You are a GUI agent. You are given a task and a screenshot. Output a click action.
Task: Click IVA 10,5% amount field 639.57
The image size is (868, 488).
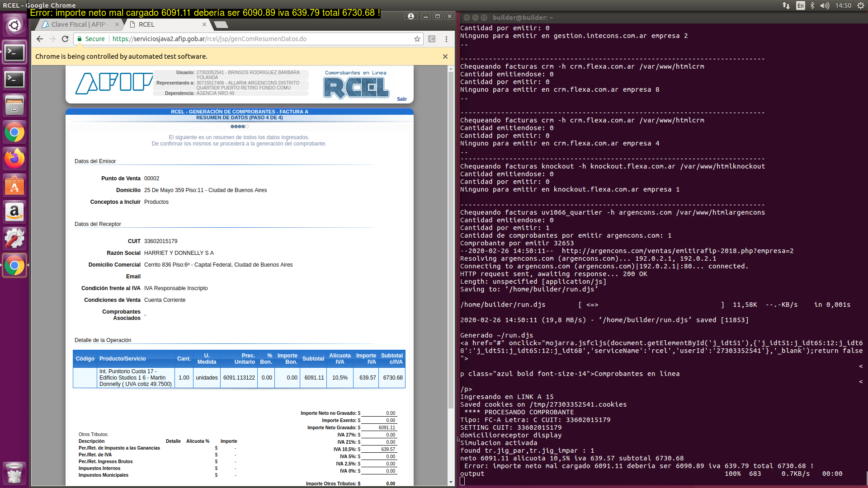pos(379,449)
